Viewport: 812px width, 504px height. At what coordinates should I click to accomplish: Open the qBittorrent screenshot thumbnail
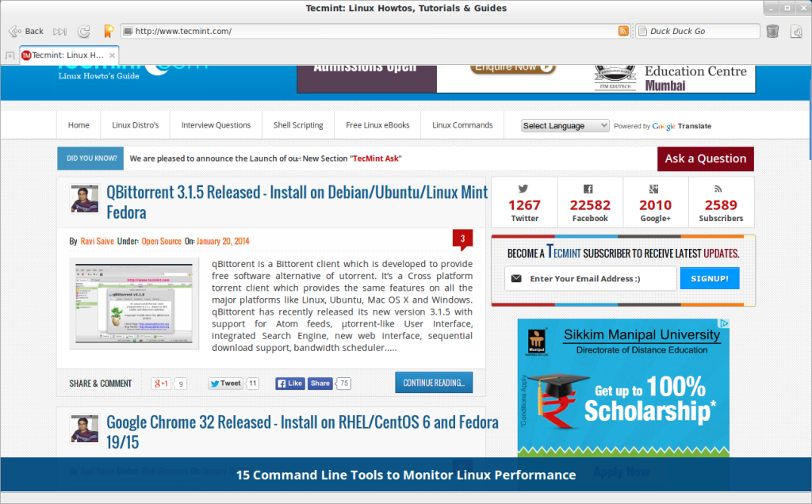[134, 304]
